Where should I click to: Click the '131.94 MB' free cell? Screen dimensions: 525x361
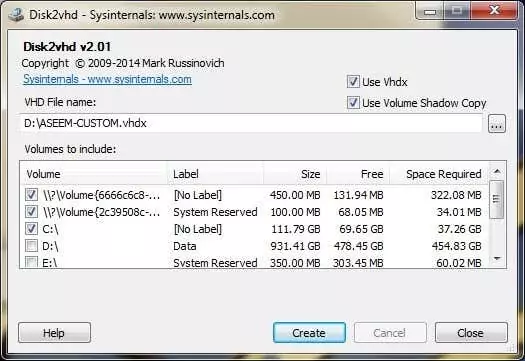(x=358, y=195)
